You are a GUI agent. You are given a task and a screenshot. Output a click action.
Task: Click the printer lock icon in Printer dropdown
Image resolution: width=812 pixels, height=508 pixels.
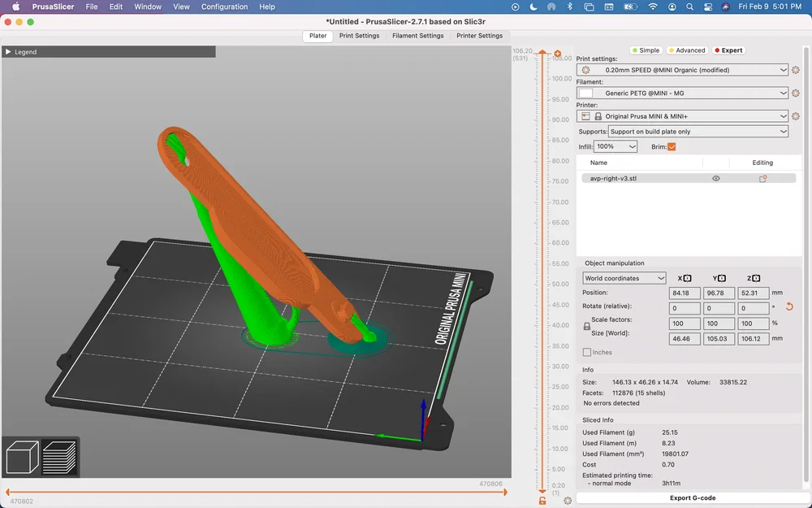tap(598, 116)
